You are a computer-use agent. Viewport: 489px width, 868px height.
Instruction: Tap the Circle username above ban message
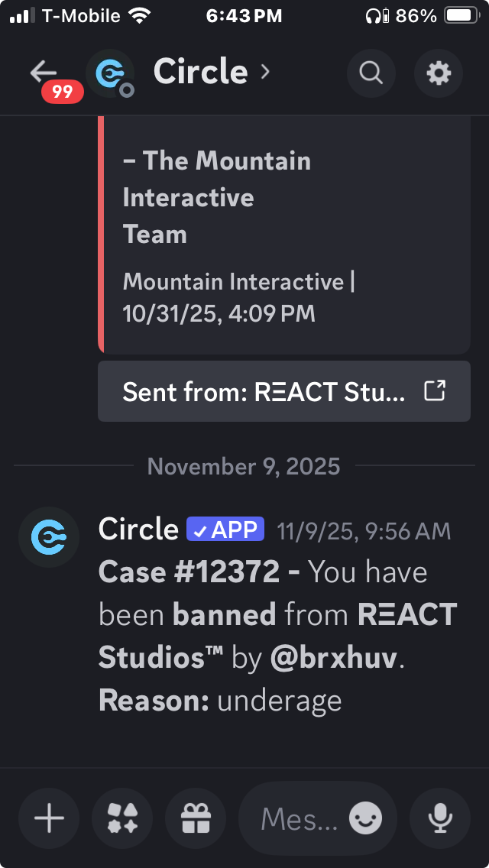click(x=138, y=530)
